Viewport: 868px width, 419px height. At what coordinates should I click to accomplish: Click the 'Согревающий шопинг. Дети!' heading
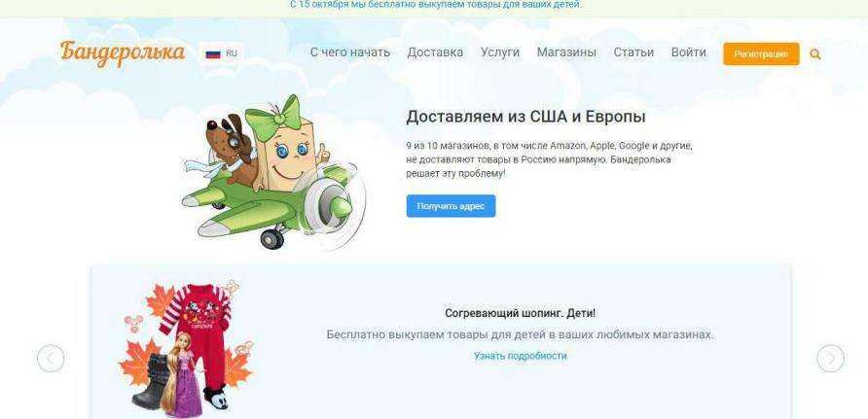pos(521,313)
